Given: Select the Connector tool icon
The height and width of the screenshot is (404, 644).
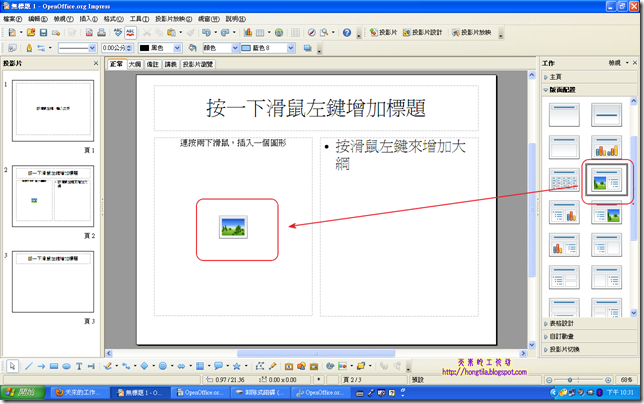Looking at the screenshot, I should pos(126,366).
